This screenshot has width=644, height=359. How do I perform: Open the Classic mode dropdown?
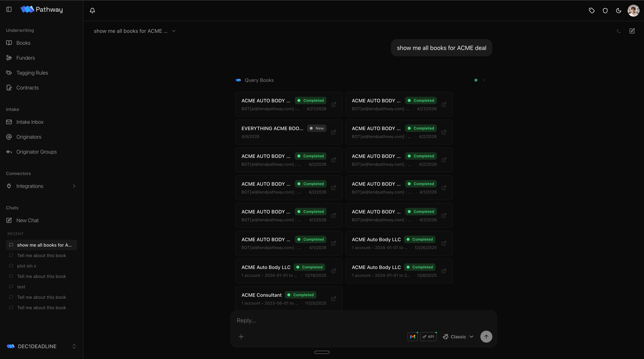tap(458, 337)
